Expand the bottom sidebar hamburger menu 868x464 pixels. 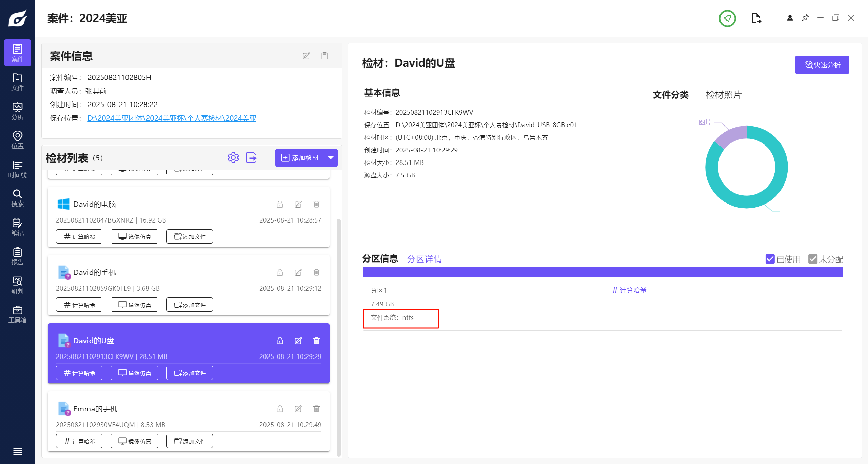tap(17, 451)
